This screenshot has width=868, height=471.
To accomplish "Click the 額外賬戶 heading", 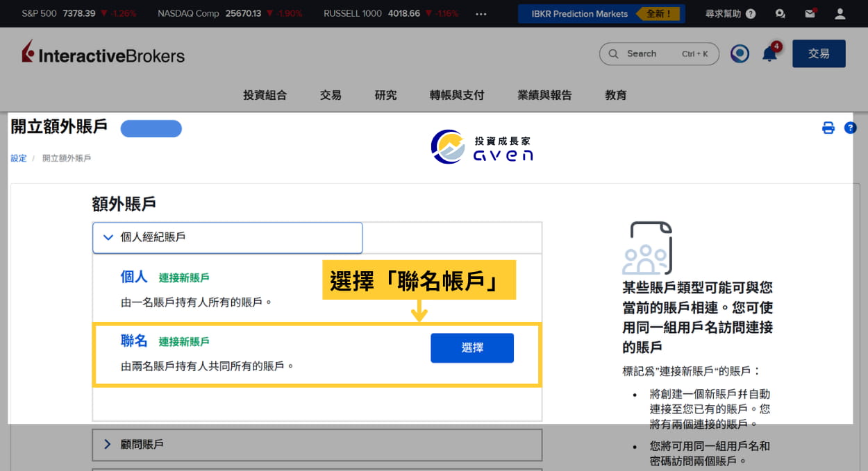I will 124,203.
